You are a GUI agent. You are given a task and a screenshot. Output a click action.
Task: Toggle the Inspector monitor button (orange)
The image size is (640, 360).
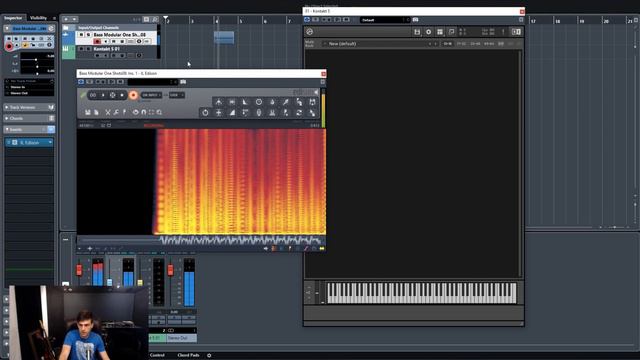pyautogui.click(x=25, y=45)
